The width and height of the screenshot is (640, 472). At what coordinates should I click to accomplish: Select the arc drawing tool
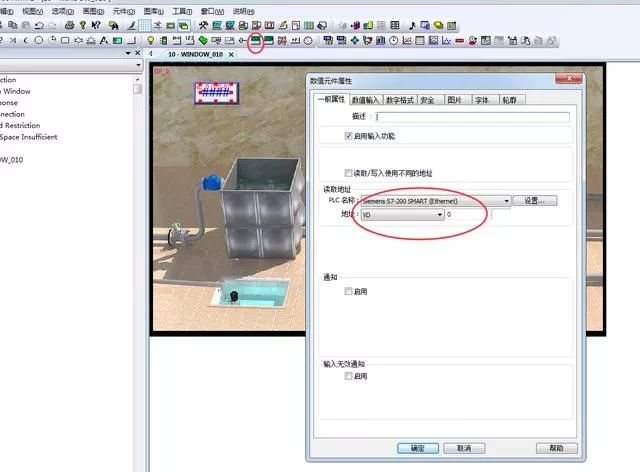25,40
